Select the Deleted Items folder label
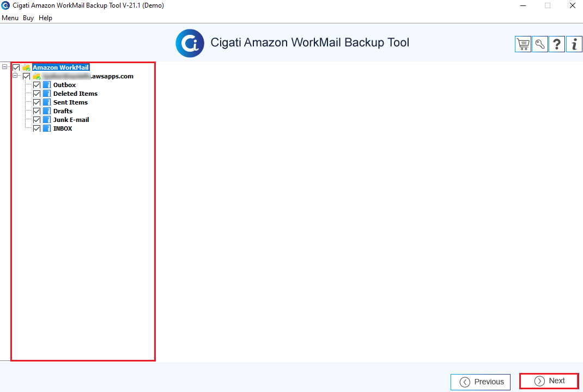This screenshot has width=583, height=392. pyautogui.click(x=76, y=94)
